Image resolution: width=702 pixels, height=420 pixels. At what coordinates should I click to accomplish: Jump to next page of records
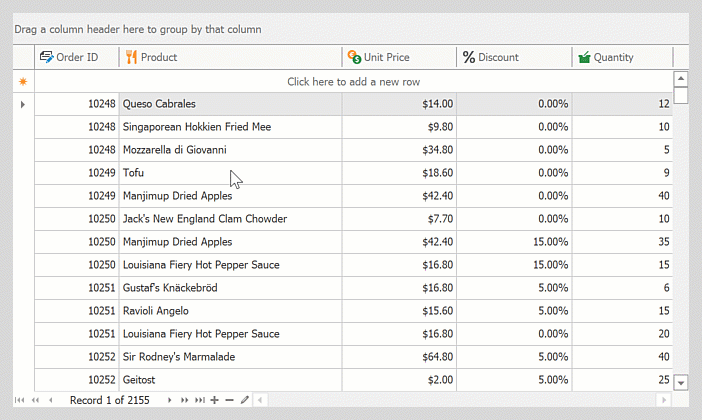[x=184, y=400]
